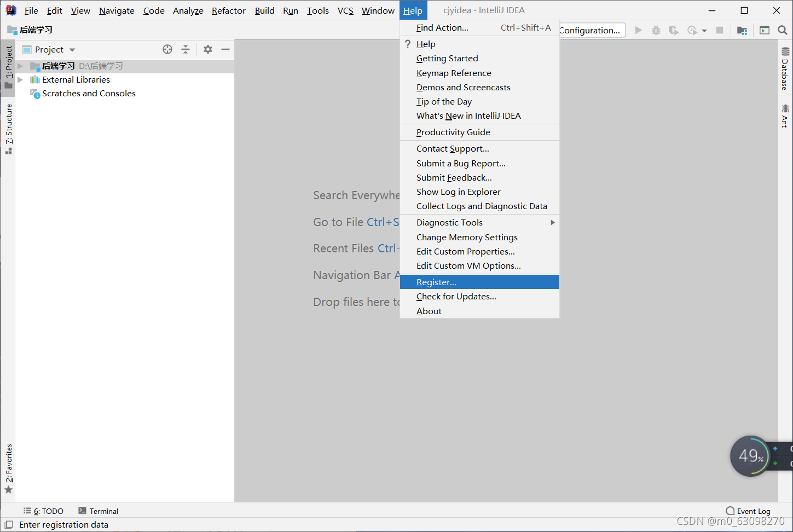Click the 后端学习 folder icon in navigation bar
This screenshot has height=532, width=793.
point(12,30)
